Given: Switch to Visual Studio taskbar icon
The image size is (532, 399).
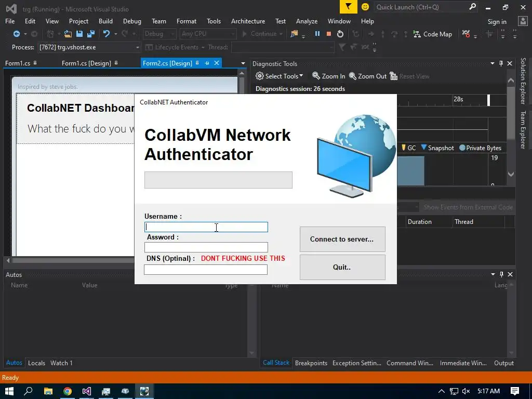Looking at the screenshot, I should click(x=87, y=391).
